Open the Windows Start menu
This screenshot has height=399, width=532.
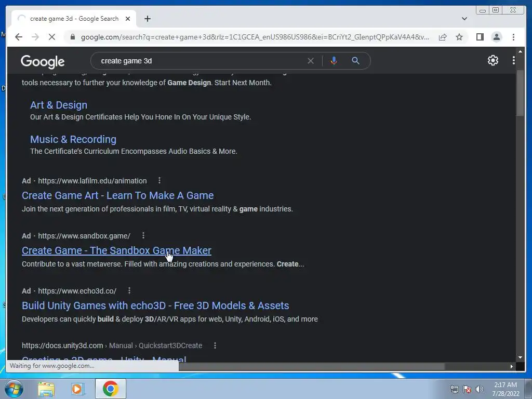(x=14, y=389)
